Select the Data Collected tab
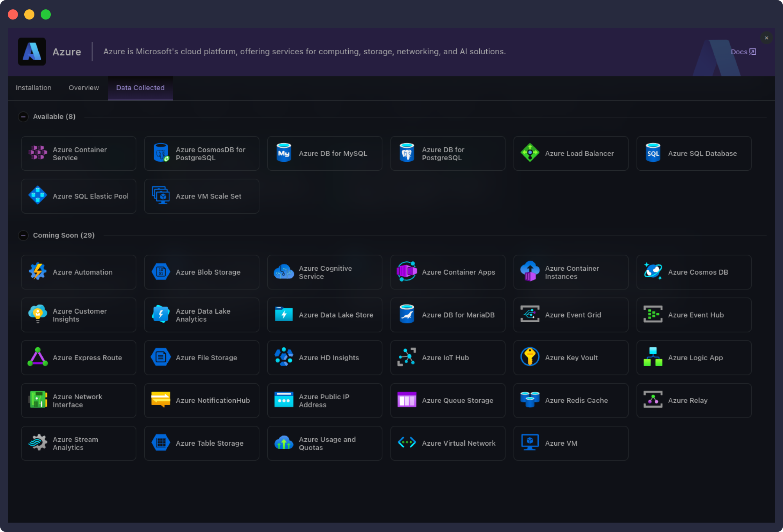This screenshot has height=532, width=783. point(140,88)
